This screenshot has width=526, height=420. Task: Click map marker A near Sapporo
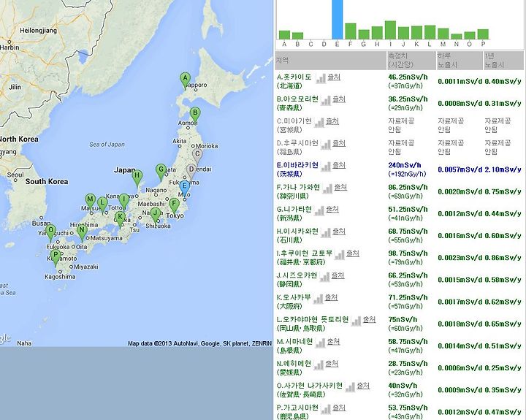(x=185, y=81)
